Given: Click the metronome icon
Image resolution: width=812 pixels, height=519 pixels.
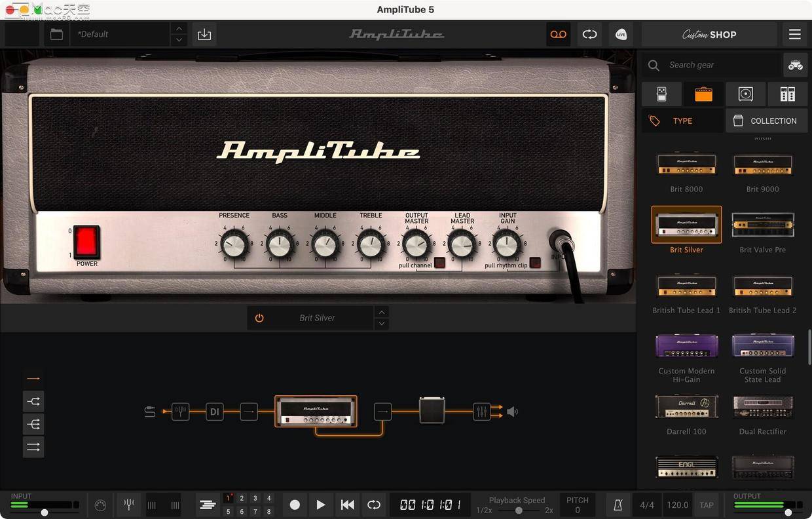Looking at the screenshot, I should point(618,505).
